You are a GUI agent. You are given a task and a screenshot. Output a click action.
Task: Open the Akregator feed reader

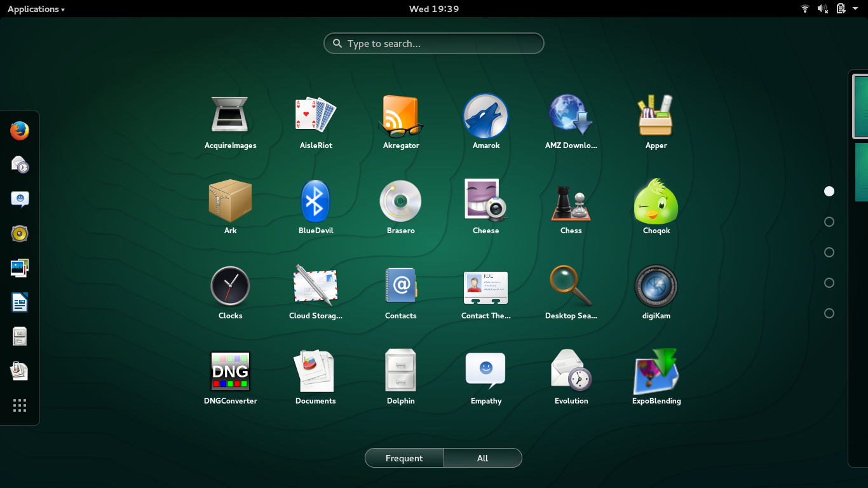(400, 117)
